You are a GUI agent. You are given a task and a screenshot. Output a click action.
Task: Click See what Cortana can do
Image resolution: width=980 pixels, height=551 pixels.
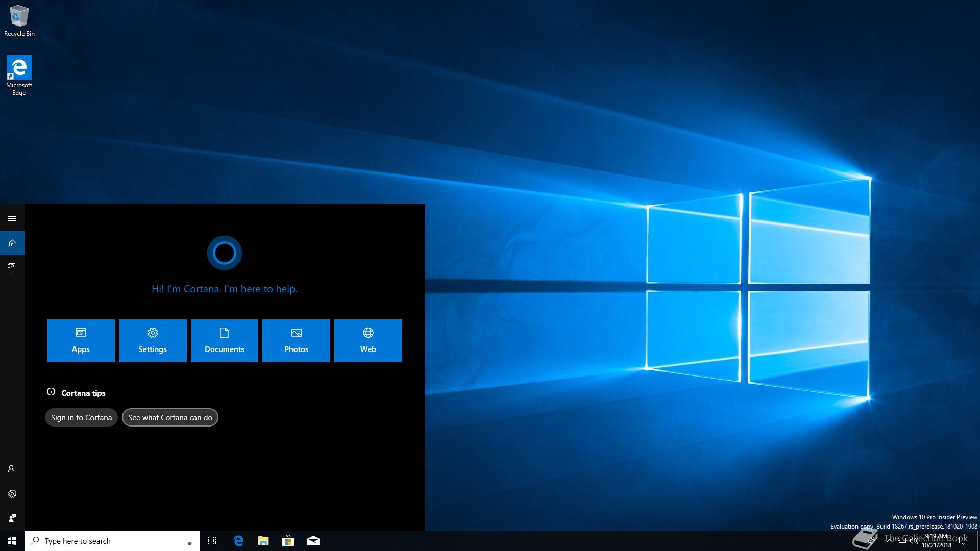[x=170, y=417]
